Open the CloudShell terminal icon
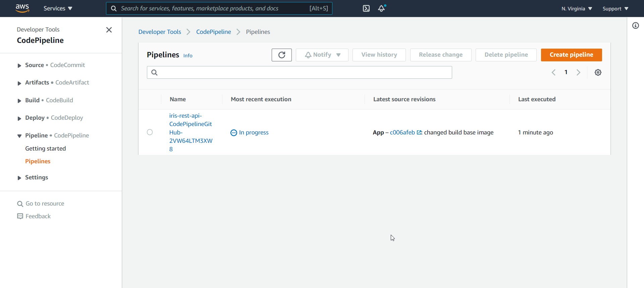Viewport: 644px width, 288px height. [x=366, y=8]
